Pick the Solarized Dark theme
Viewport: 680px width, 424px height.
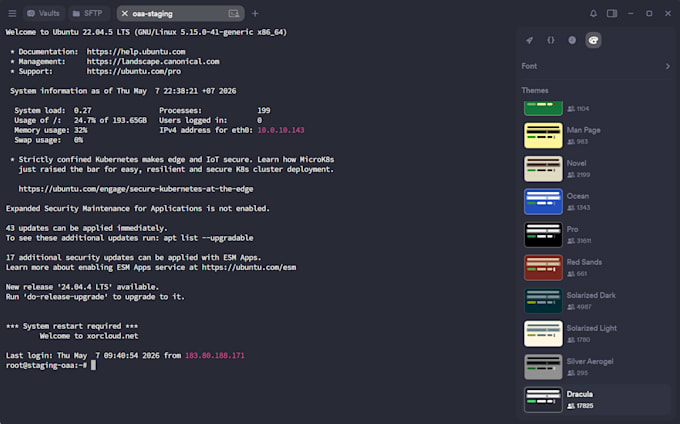point(596,300)
